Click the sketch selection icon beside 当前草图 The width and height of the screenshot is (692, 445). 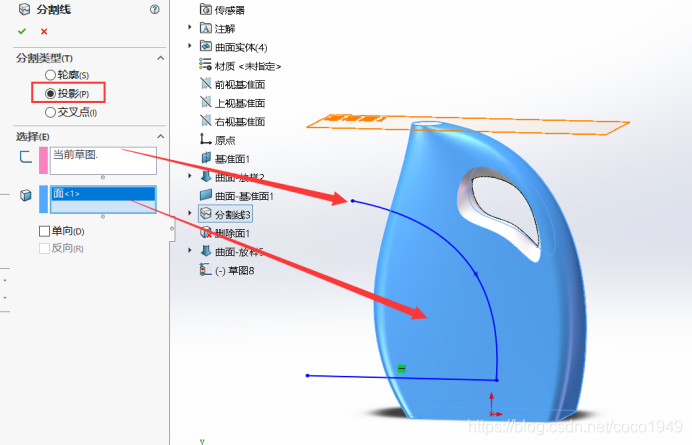coord(26,156)
